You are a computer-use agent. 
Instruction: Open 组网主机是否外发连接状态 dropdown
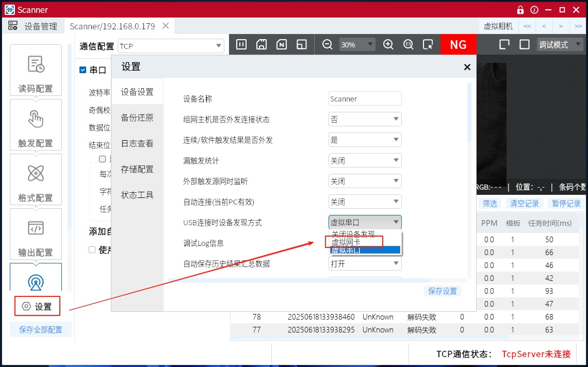pyautogui.click(x=365, y=119)
